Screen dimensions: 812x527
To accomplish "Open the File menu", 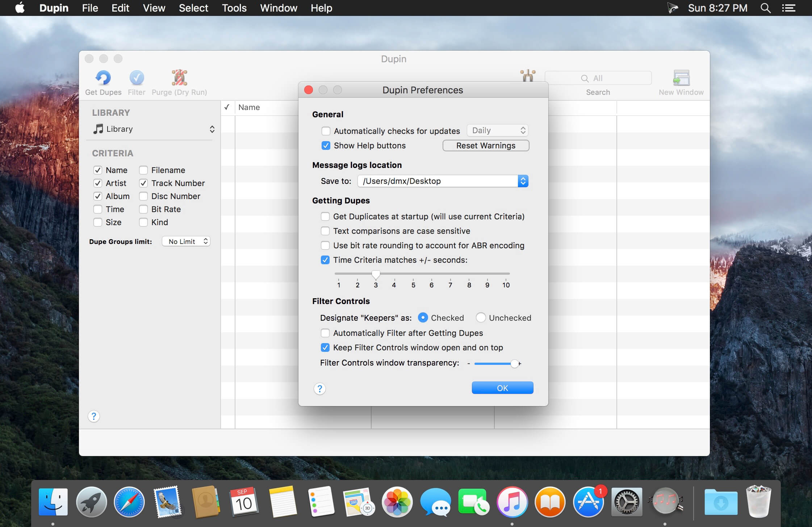I will (x=90, y=8).
